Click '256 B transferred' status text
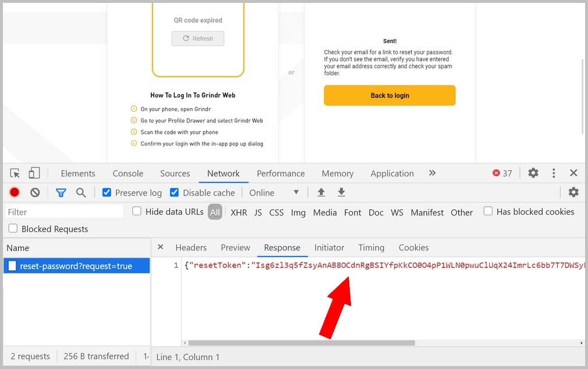The height and width of the screenshot is (369, 588). tap(96, 356)
